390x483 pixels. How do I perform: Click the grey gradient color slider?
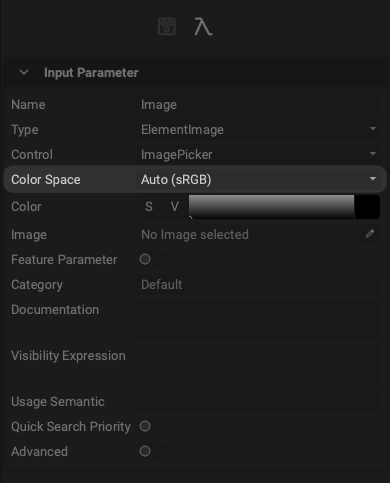[271, 207]
